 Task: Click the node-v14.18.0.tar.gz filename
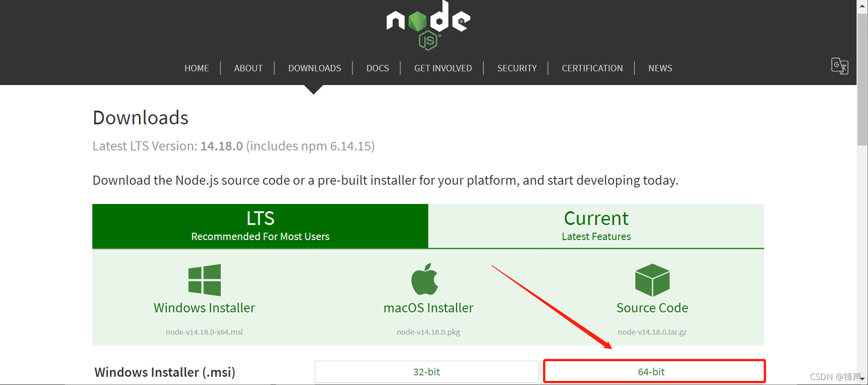(x=652, y=332)
